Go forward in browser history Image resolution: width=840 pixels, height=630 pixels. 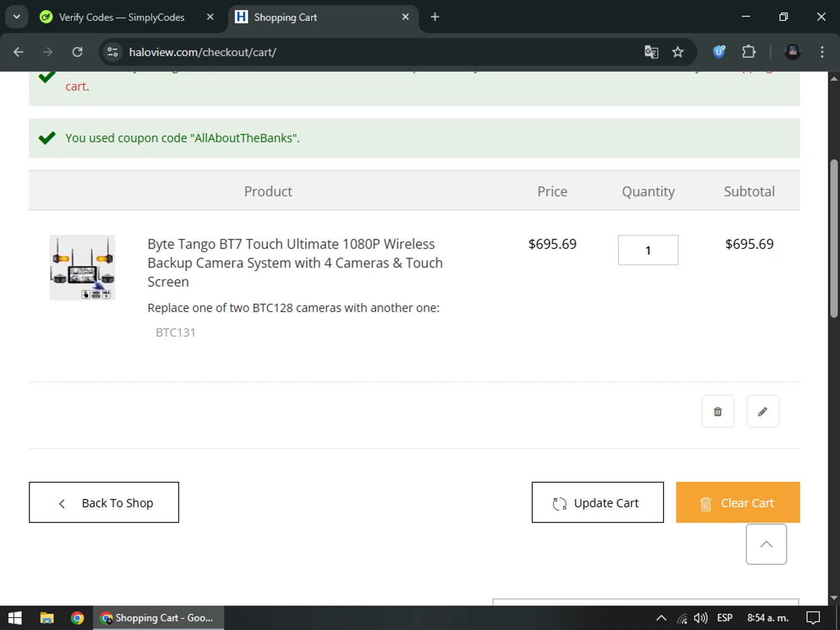point(48,52)
